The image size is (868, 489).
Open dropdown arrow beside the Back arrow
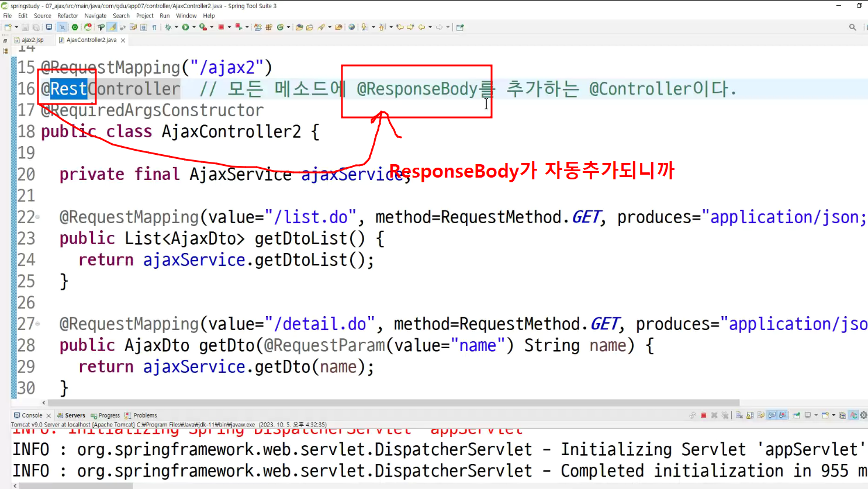[x=430, y=27]
